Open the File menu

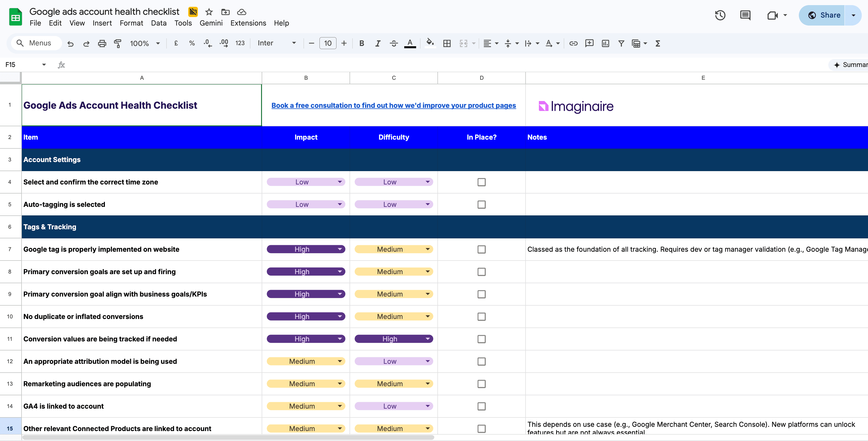tap(35, 23)
